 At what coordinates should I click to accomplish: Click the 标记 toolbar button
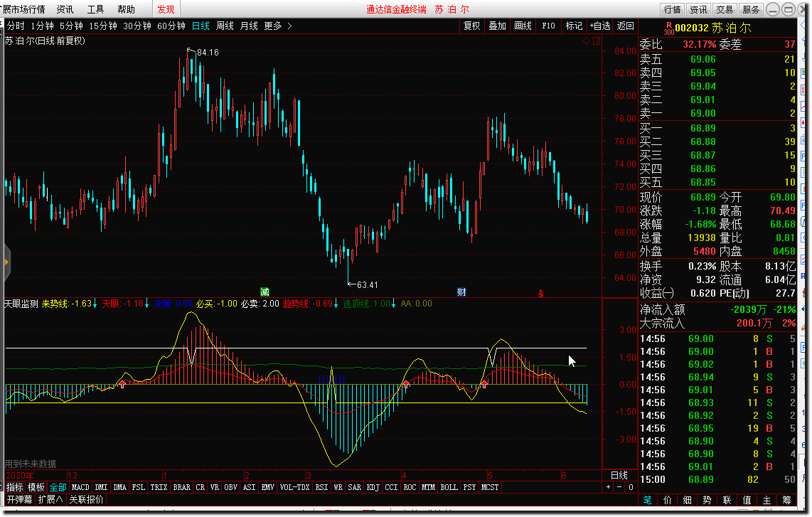[x=574, y=26]
